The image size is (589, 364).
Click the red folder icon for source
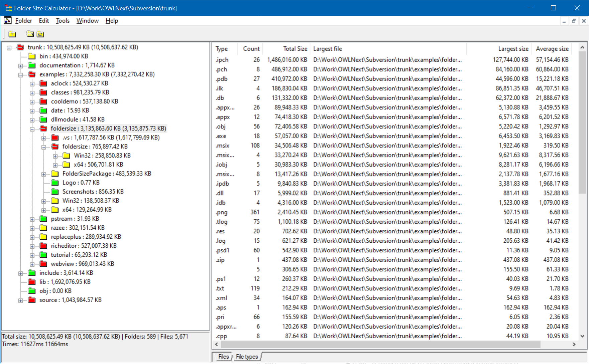tap(32, 300)
